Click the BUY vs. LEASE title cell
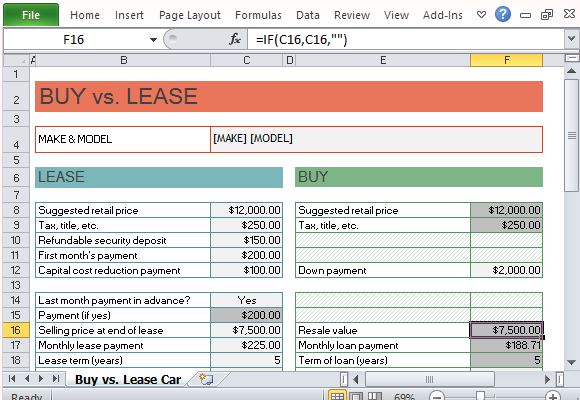Viewport: 580px width, 400px height. pos(289,96)
